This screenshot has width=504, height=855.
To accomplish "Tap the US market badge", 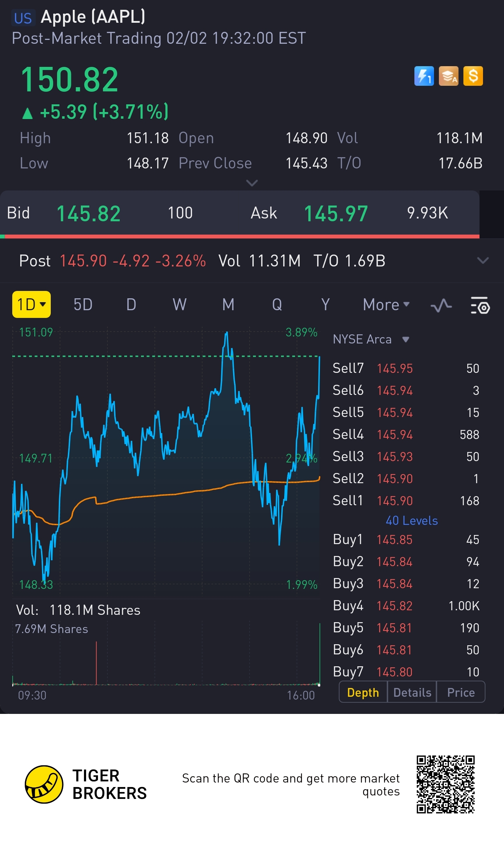I will [23, 18].
